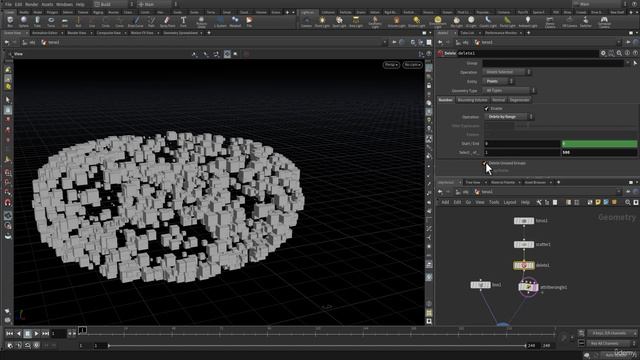
Task: Select the Metaball shelf tool
Action: pyautogui.click(x=235, y=22)
